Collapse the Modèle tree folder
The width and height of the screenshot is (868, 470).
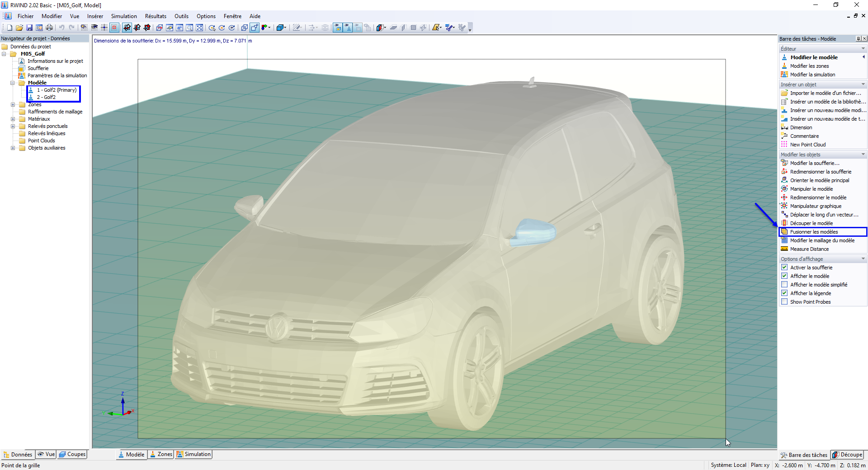click(x=13, y=83)
